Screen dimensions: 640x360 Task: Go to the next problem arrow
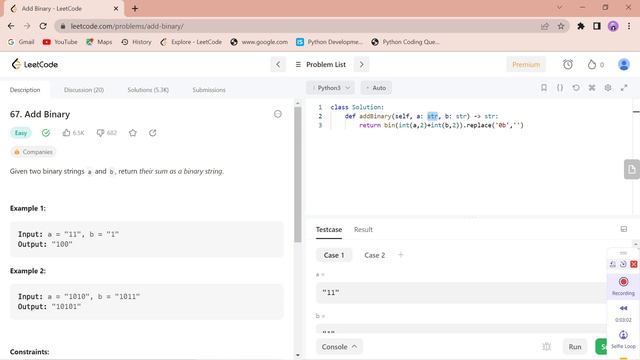click(361, 64)
